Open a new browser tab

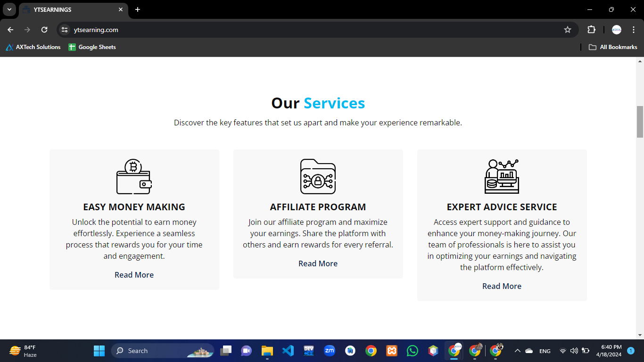pos(138,9)
